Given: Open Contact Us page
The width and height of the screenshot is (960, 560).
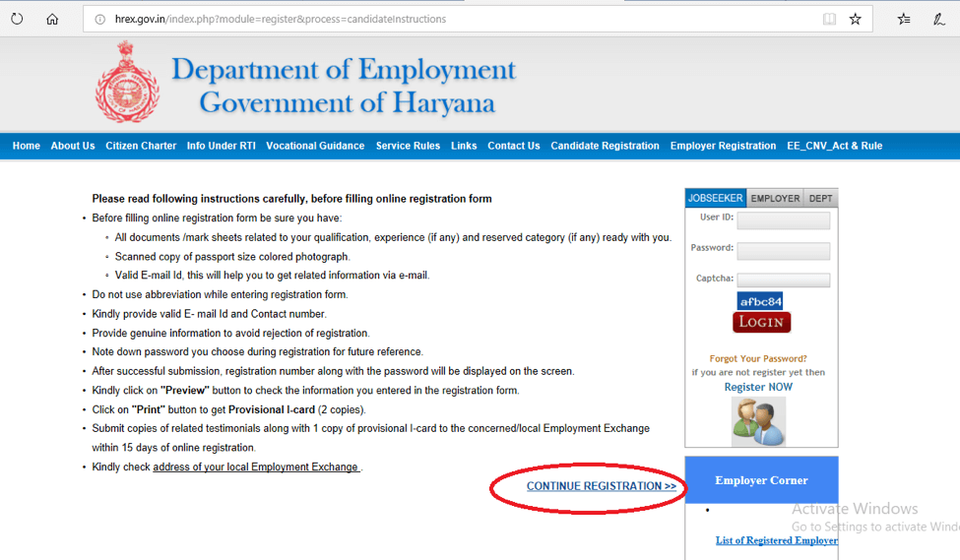Looking at the screenshot, I should coord(514,146).
